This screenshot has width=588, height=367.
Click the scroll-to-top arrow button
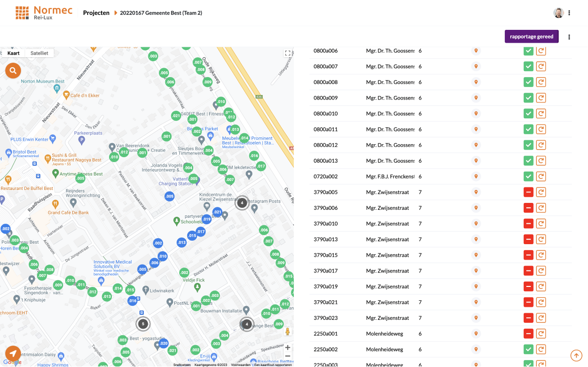point(577,355)
